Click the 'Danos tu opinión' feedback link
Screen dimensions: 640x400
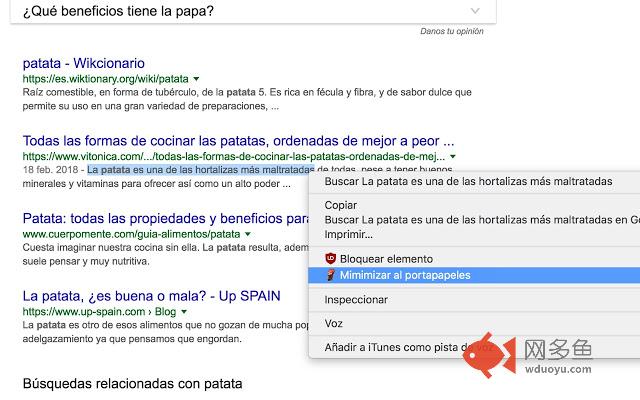(x=452, y=31)
